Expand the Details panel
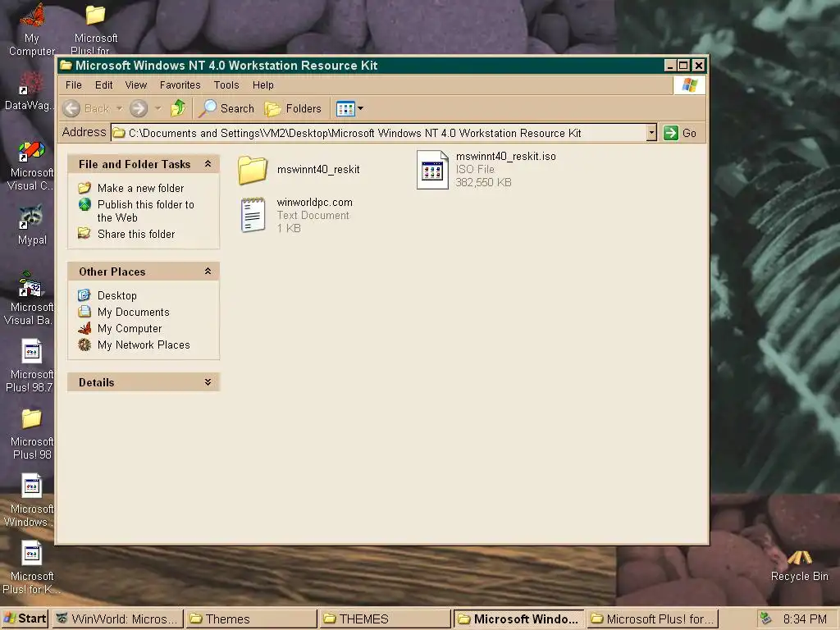The height and width of the screenshot is (630, 840). 208,382
